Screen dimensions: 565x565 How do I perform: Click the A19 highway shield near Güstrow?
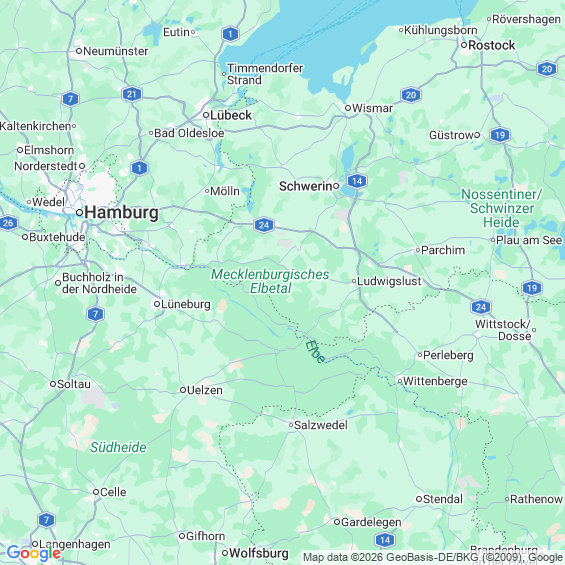pos(500,135)
